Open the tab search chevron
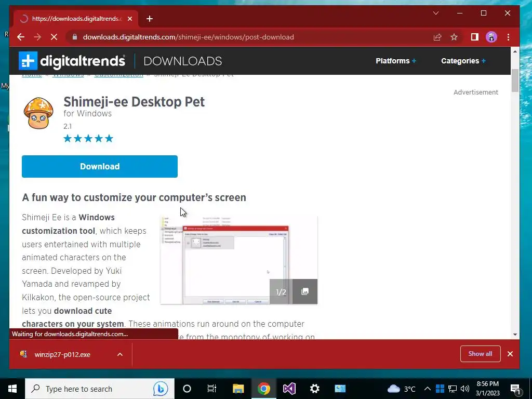The width and height of the screenshot is (532, 399). click(x=436, y=13)
